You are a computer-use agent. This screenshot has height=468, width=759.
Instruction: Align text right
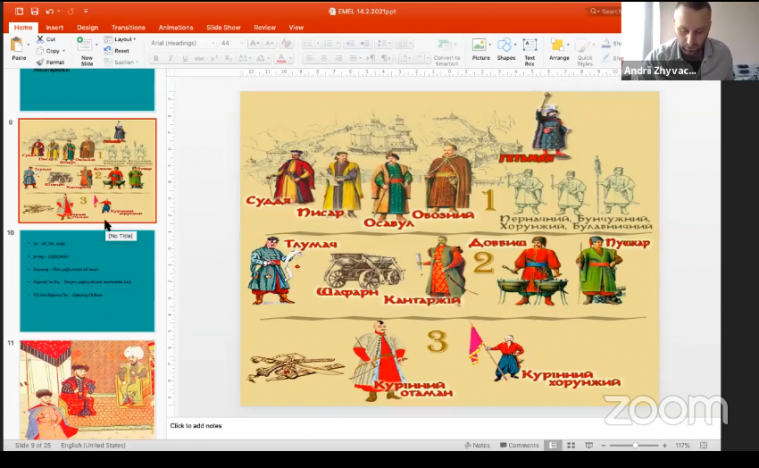click(x=338, y=59)
